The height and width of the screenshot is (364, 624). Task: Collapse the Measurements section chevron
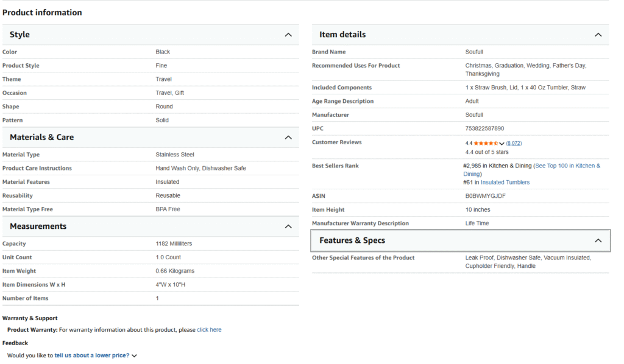pyautogui.click(x=288, y=226)
